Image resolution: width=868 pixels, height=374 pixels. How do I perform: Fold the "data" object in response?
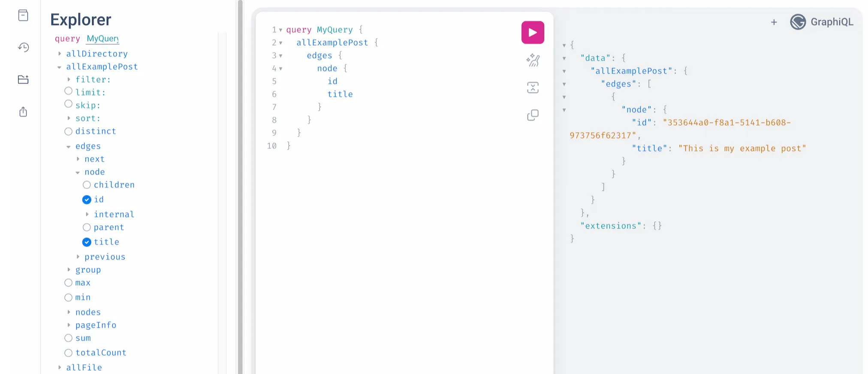point(564,58)
